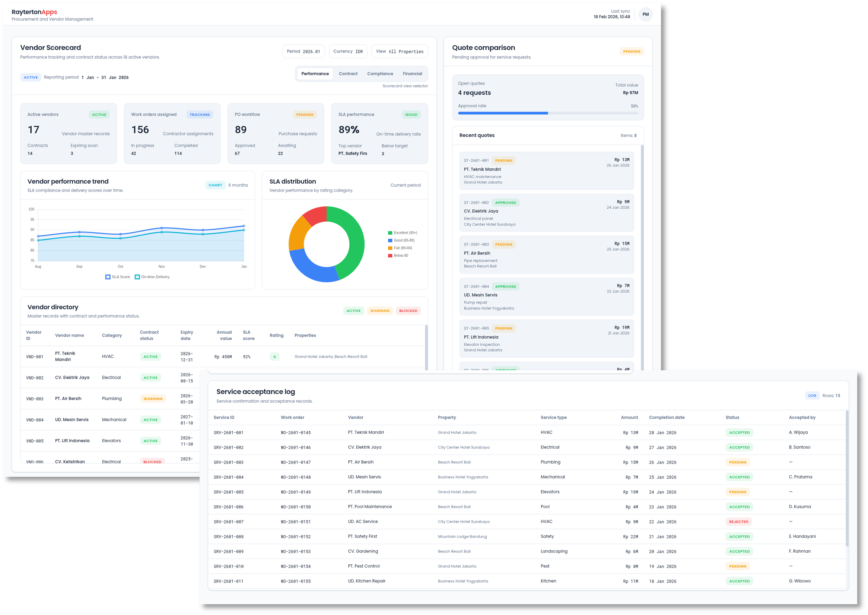
Task: Click the APPROVED badge on quote QT-2601-002
Action: point(506,202)
